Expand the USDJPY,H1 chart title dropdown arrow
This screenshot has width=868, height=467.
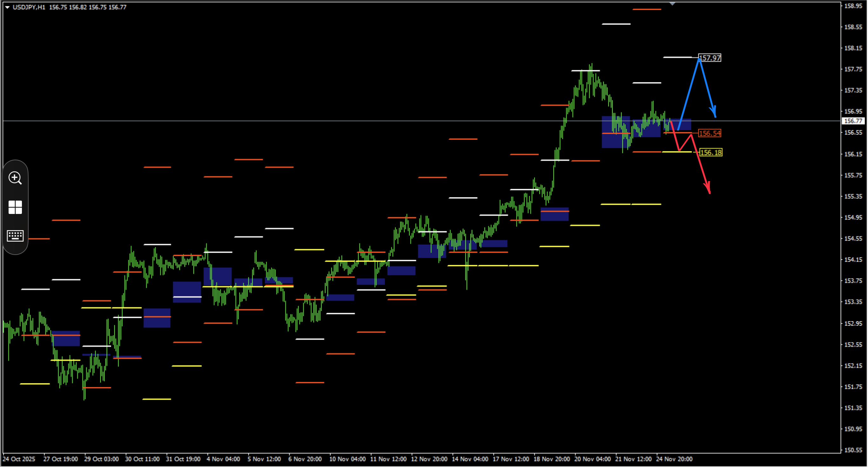7,7
